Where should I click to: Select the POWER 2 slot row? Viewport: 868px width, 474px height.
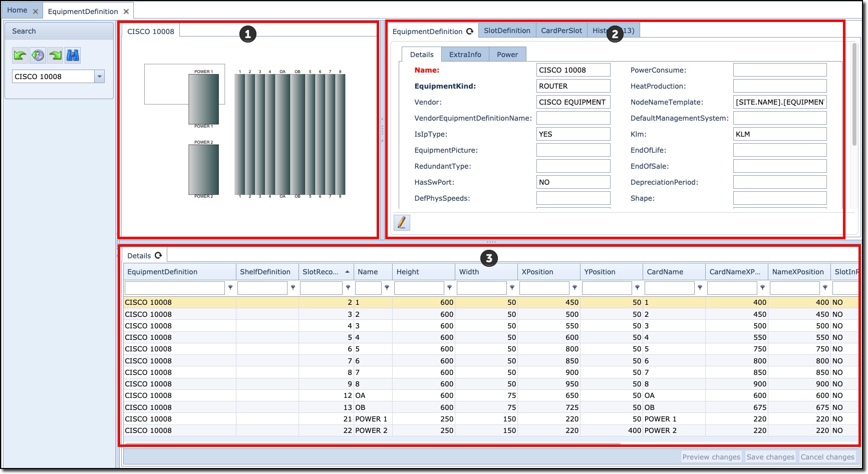coord(371,430)
